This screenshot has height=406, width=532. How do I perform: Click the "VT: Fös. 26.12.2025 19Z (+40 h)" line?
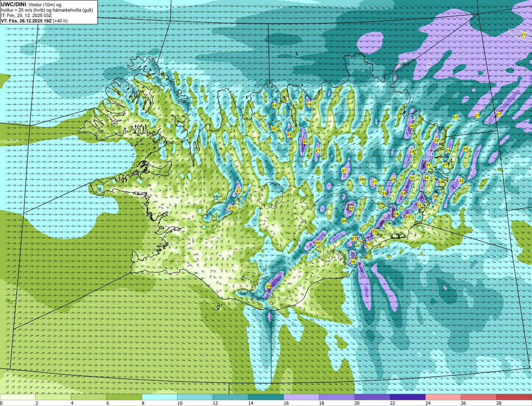[34, 20]
